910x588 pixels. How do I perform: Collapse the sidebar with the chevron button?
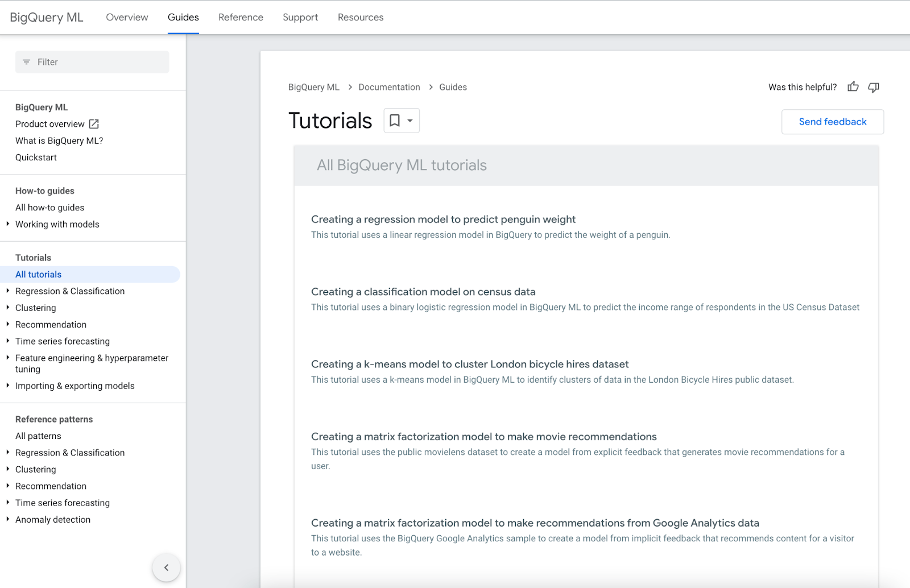point(166,568)
